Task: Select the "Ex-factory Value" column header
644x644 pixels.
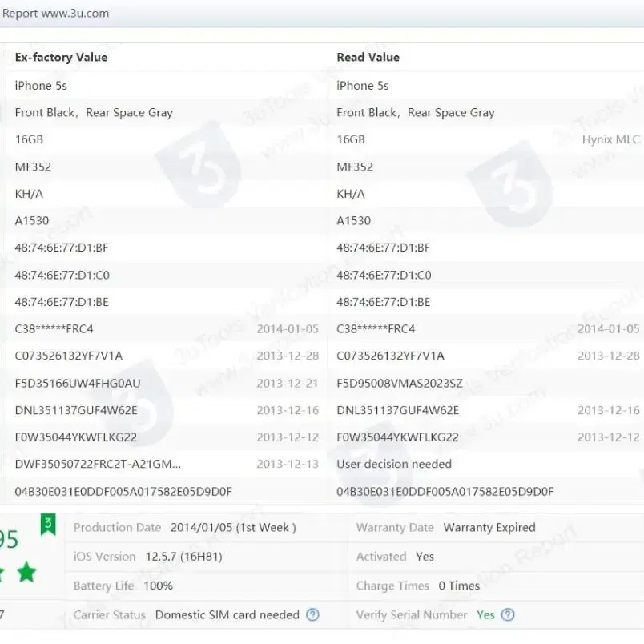Action: pyautogui.click(x=61, y=57)
